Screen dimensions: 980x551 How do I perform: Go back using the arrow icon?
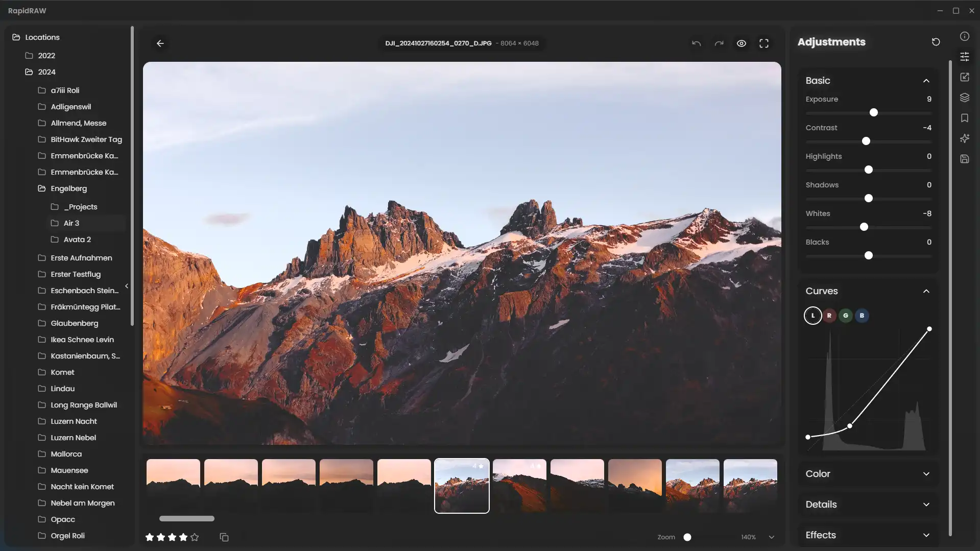160,43
